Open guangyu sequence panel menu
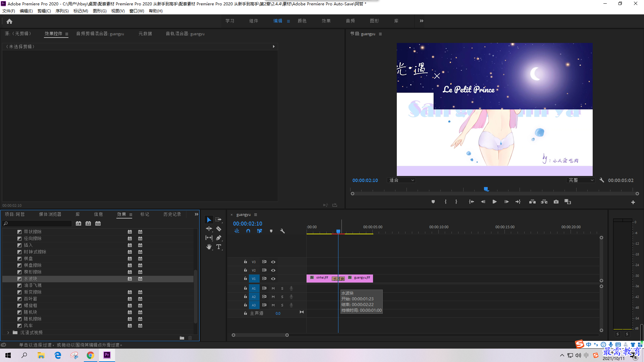 (x=256, y=215)
